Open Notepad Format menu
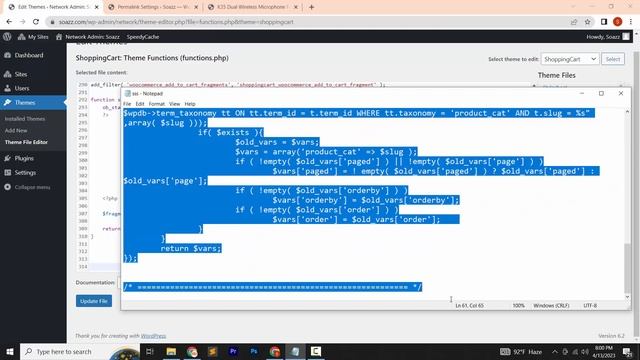The width and height of the screenshot is (640, 360). (157, 104)
